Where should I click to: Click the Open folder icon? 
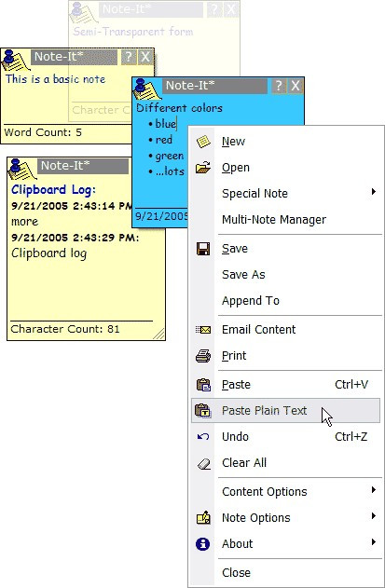203,168
